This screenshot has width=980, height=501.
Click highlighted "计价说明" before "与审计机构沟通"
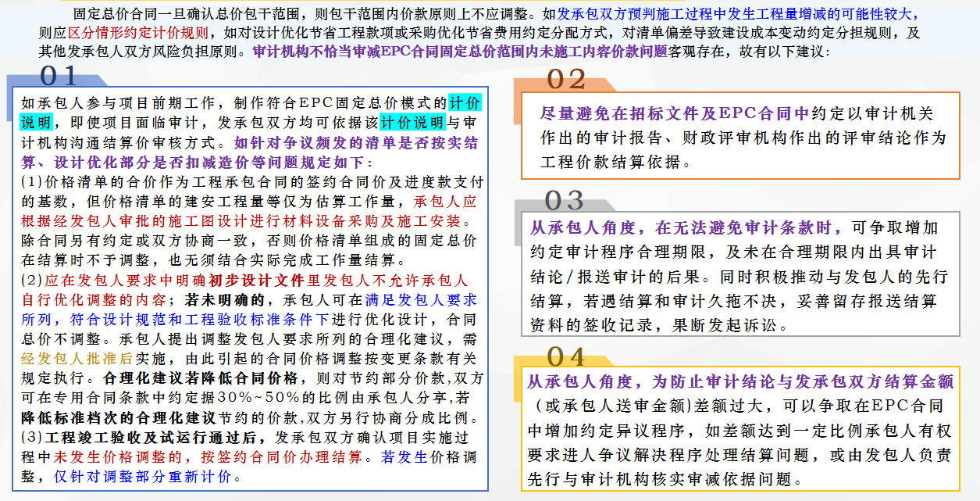(x=412, y=123)
